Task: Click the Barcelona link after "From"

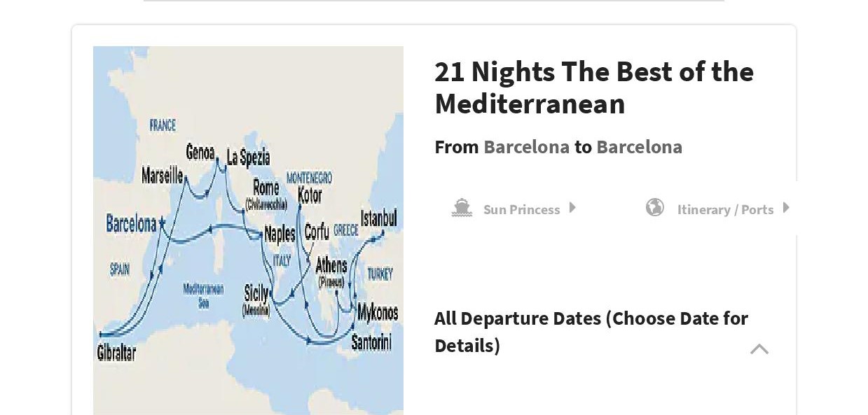Action: pos(526,147)
